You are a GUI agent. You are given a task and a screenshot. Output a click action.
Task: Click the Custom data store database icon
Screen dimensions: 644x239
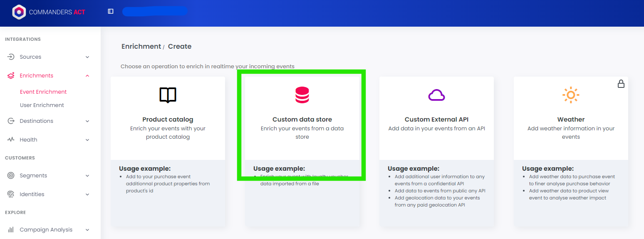click(x=302, y=95)
